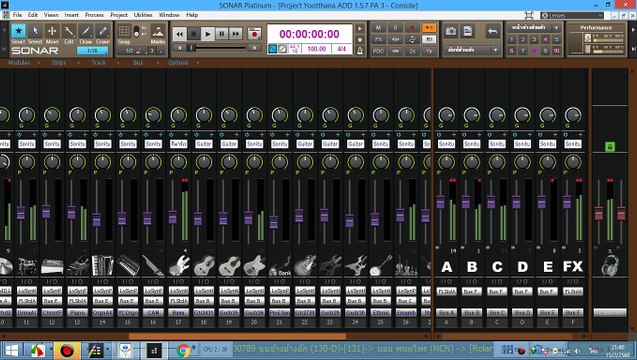Activate the Move tool
The width and height of the screenshot is (637, 360).
tap(52, 31)
